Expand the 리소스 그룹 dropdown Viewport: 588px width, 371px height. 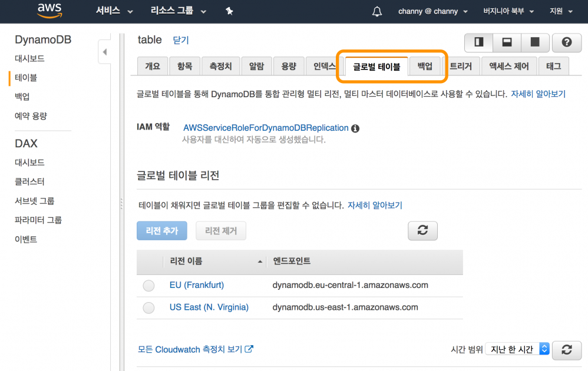click(179, 11)
